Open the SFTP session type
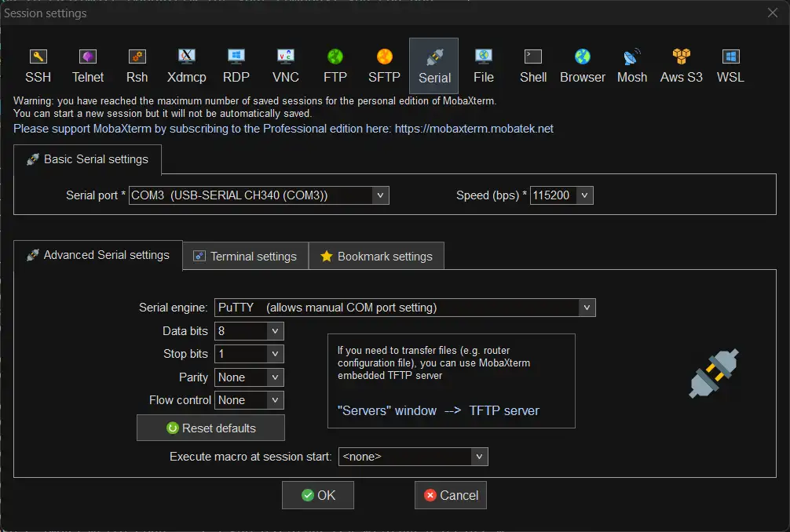Screen dimensions: 790x532 pos(384,65)
